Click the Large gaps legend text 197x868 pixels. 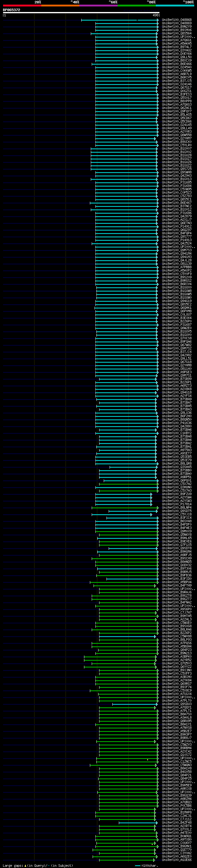[37, 865]
